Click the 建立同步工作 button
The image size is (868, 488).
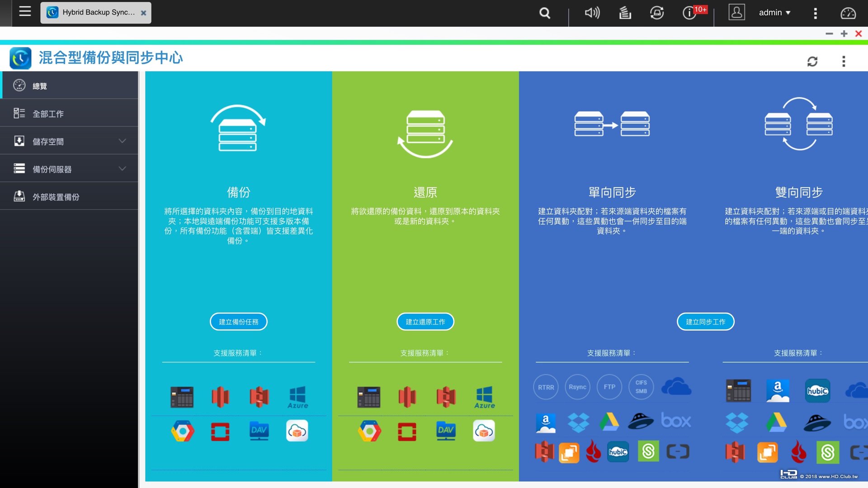click(706, 322)
